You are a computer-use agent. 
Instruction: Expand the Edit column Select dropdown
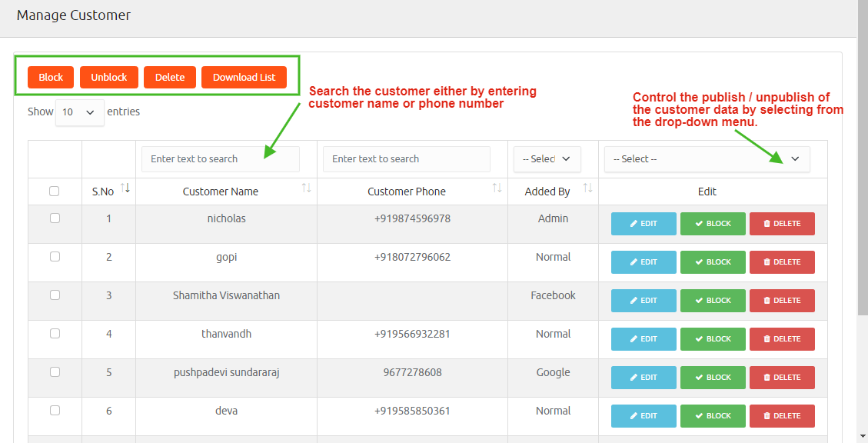tap(707, 159)
